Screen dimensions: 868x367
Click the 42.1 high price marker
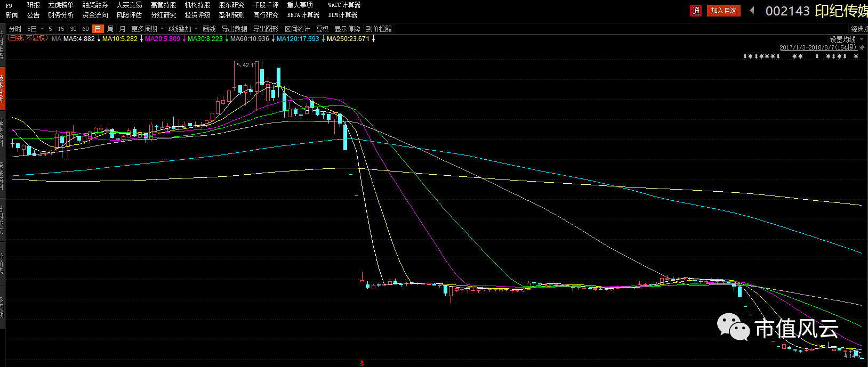(248, 65)
